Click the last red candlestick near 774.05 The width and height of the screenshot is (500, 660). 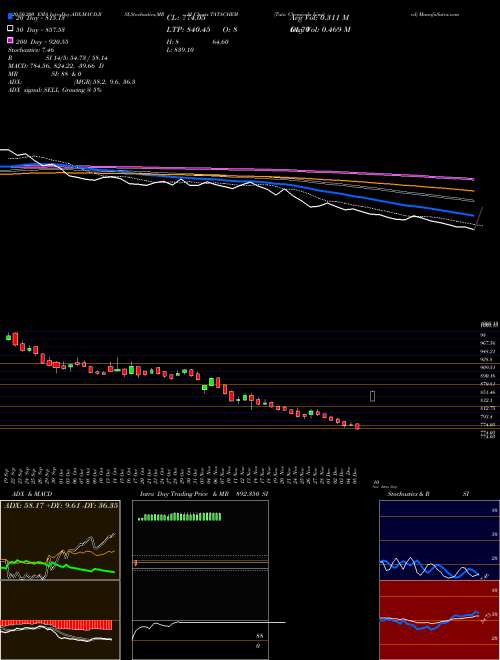pos(357,426)
